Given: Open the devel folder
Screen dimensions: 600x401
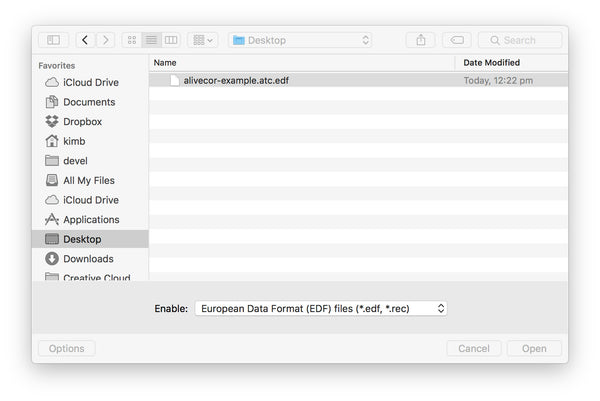Looking at the screenshot, I should 90,161.
